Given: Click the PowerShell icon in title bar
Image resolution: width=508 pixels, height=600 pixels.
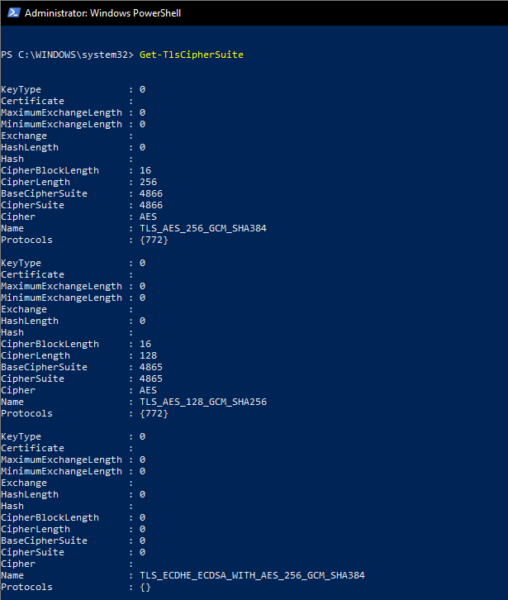Looking at the screenshot, I should [14, 13].
